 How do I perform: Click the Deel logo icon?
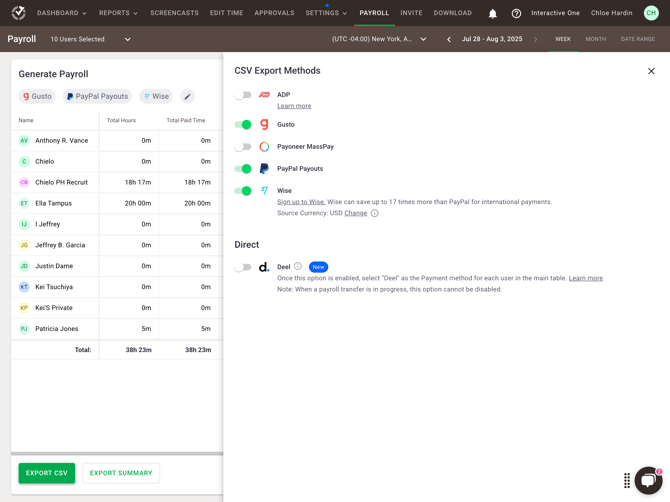pyautogui.click(x=264, y=267)
